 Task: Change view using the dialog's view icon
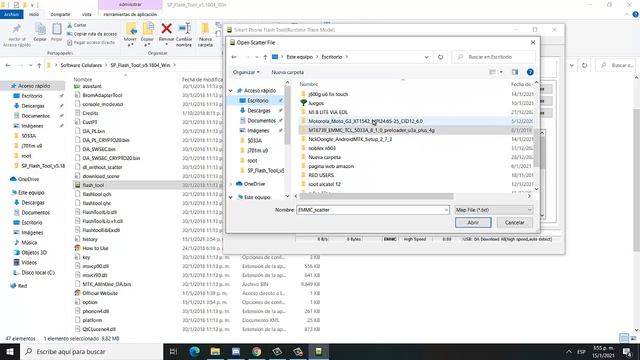[492, 72]
